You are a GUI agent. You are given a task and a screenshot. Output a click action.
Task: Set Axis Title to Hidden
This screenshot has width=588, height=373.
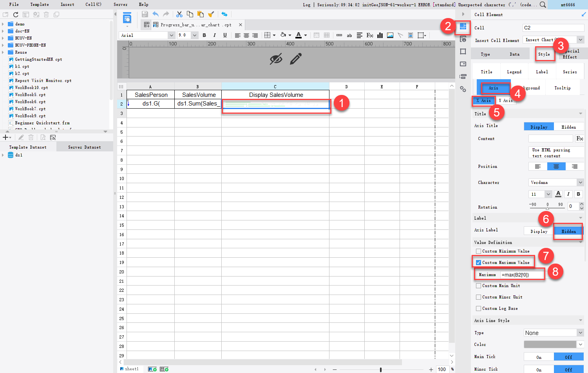click(569, 127)
